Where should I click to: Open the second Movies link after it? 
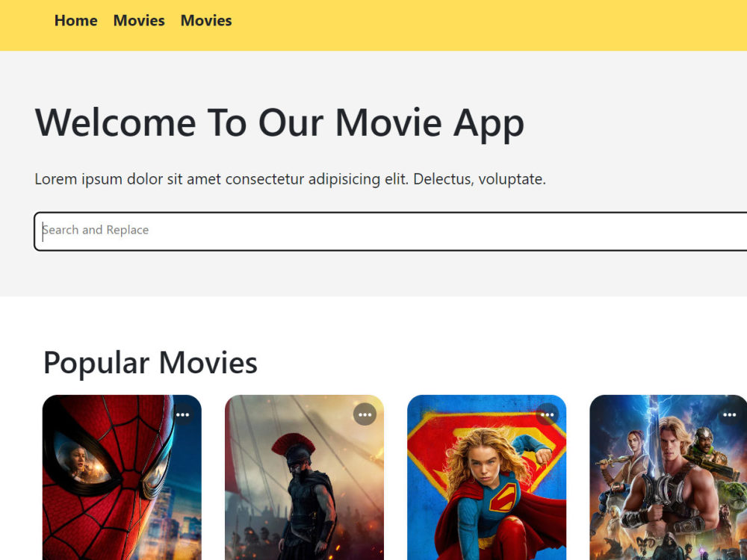click(x=206, y=20)
